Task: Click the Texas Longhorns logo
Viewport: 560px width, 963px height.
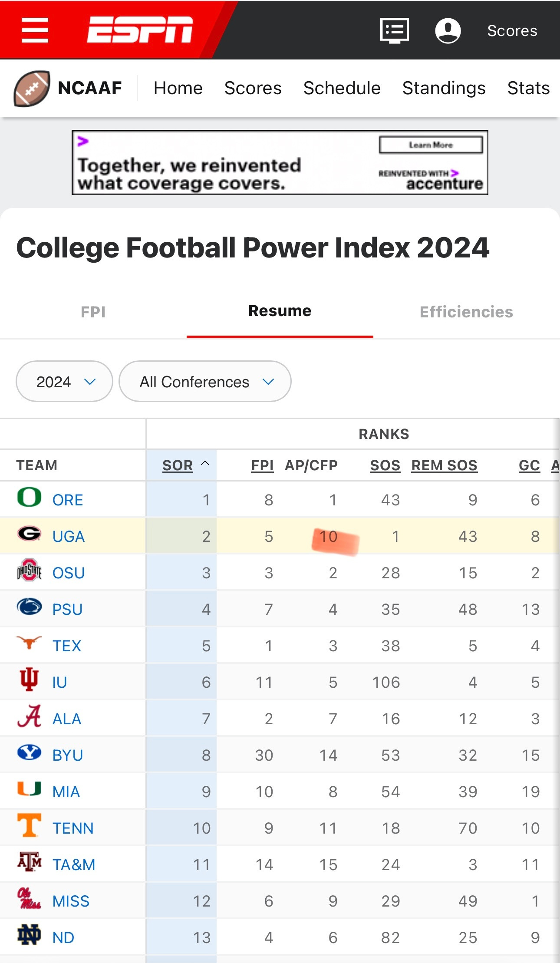Action: point(29,643)
